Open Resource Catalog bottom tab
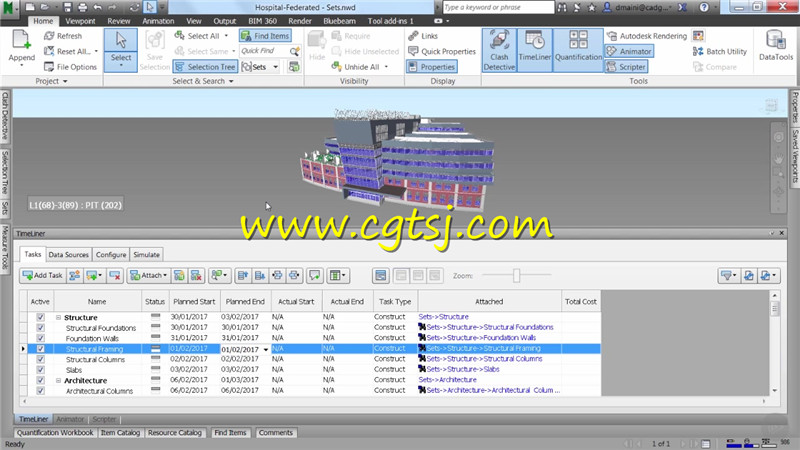This screenshot has height=450, width=800. tap(174, 433)
